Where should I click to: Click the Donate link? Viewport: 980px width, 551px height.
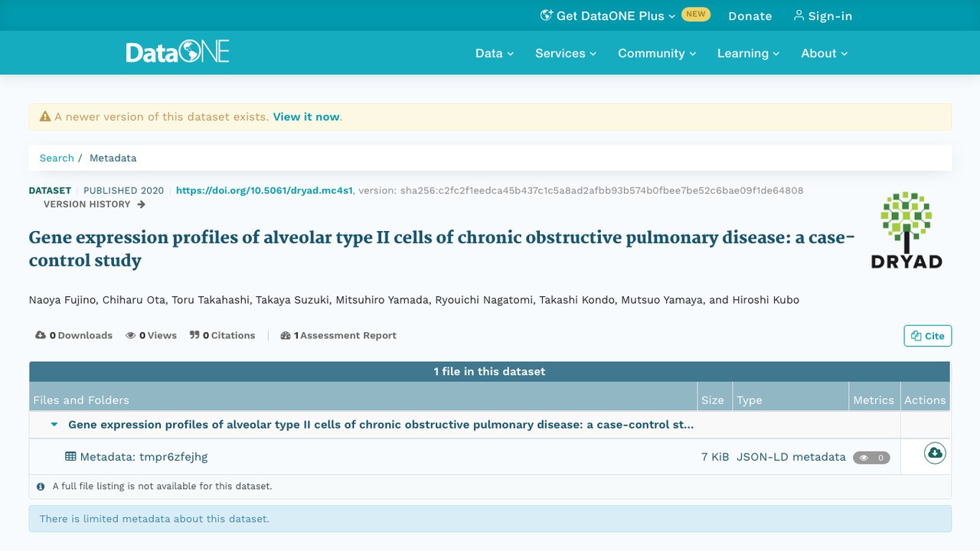click(x=750, y=15)
